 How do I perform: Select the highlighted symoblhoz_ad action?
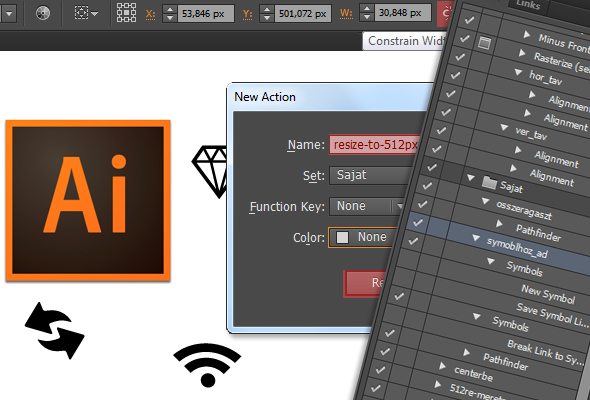[x=517, y=248]
